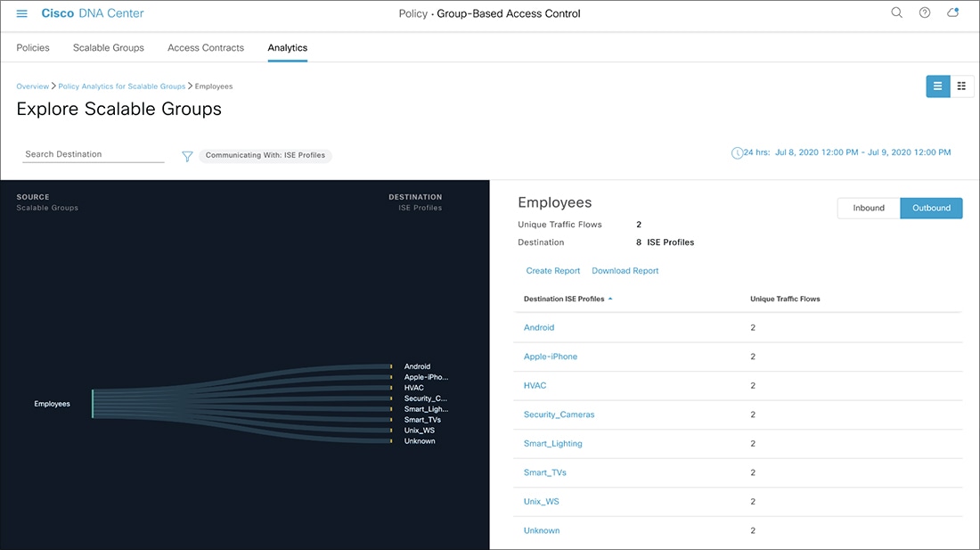Click the Create Report link

[553, 271]
